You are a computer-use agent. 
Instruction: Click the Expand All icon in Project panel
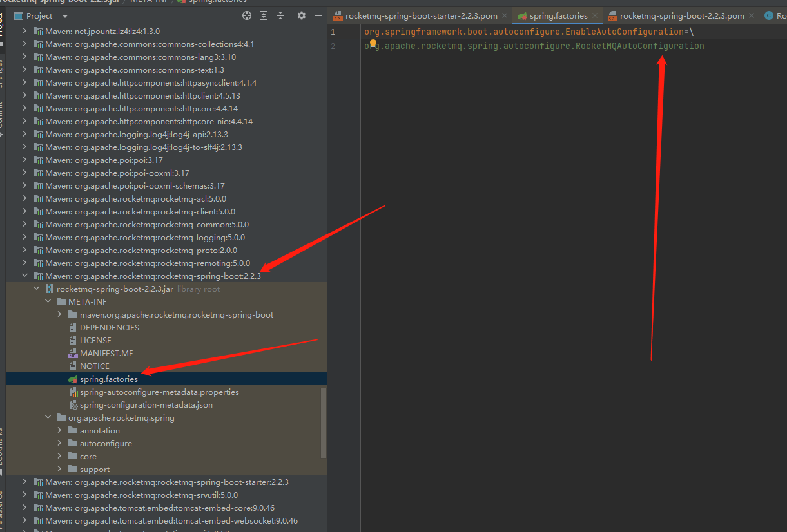point(264,15)
